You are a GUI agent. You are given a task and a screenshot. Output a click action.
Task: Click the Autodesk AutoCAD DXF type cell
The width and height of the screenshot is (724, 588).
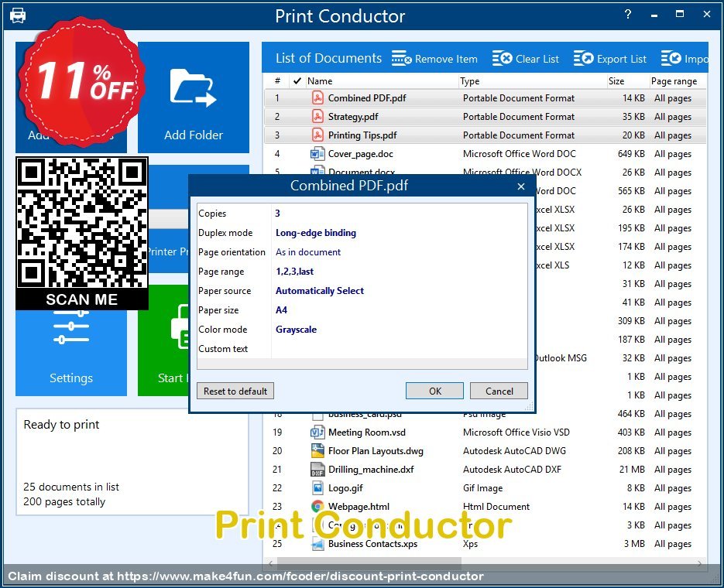pos(512,469)
